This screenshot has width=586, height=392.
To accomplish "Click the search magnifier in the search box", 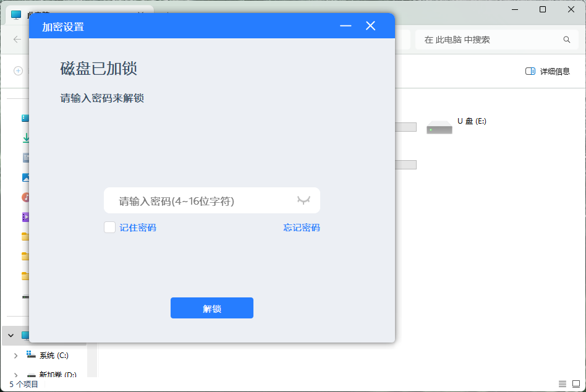I will click(x=566, y=40).
